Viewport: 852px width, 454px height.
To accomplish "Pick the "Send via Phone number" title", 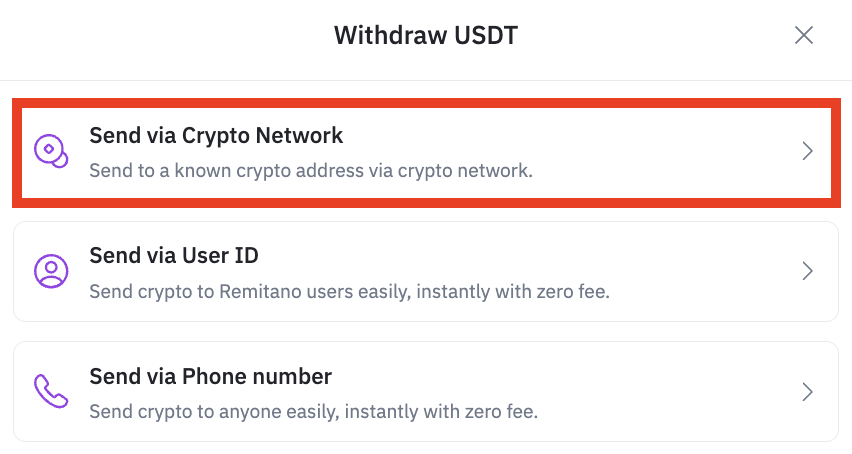I will pyautogui.click(x=210, y=376).
